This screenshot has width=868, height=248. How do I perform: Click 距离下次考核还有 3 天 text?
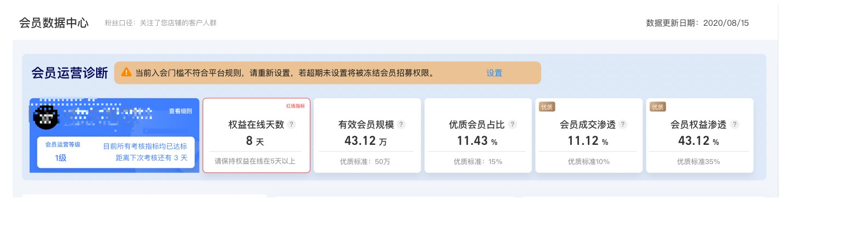coord(152,158)
